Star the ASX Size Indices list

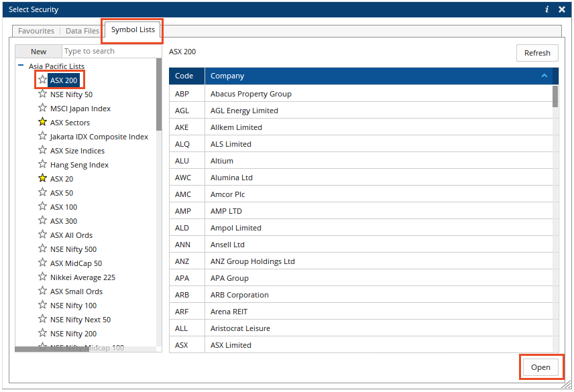42,150
